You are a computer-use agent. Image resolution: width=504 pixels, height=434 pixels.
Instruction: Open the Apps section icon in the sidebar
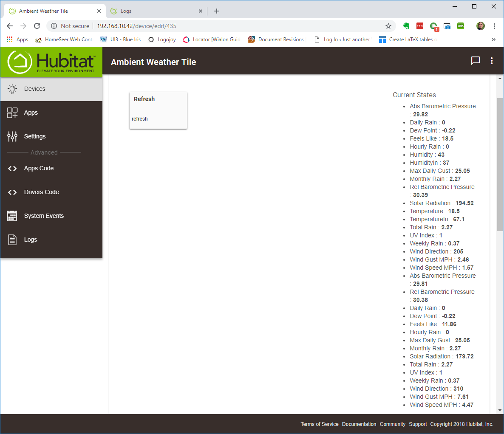12,113
